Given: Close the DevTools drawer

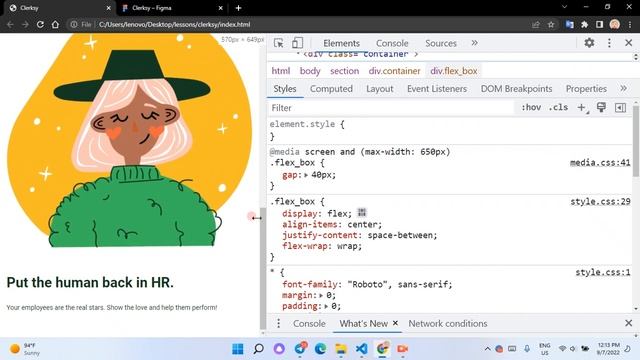Looking at the screenshot, I should pos(629,324).
